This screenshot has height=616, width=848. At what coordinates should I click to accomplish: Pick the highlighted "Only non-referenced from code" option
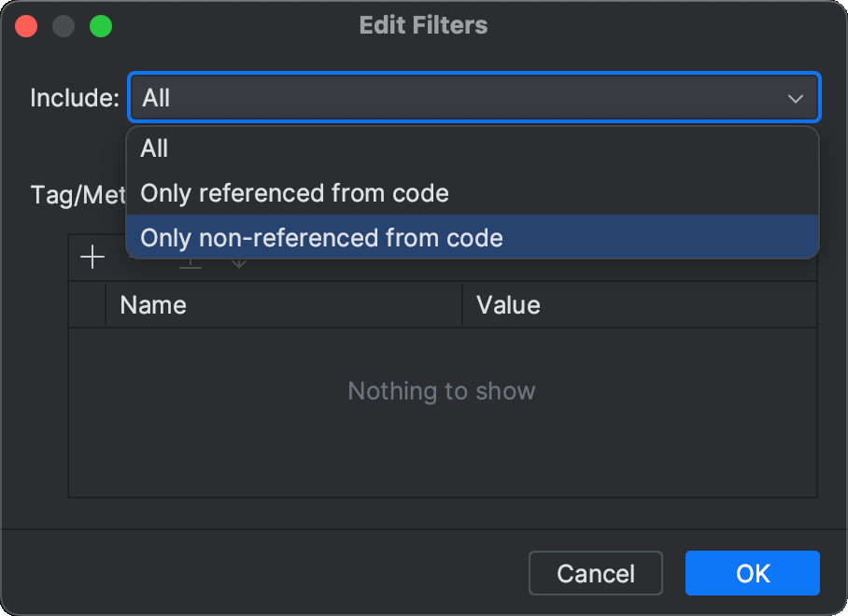[321, 238]
